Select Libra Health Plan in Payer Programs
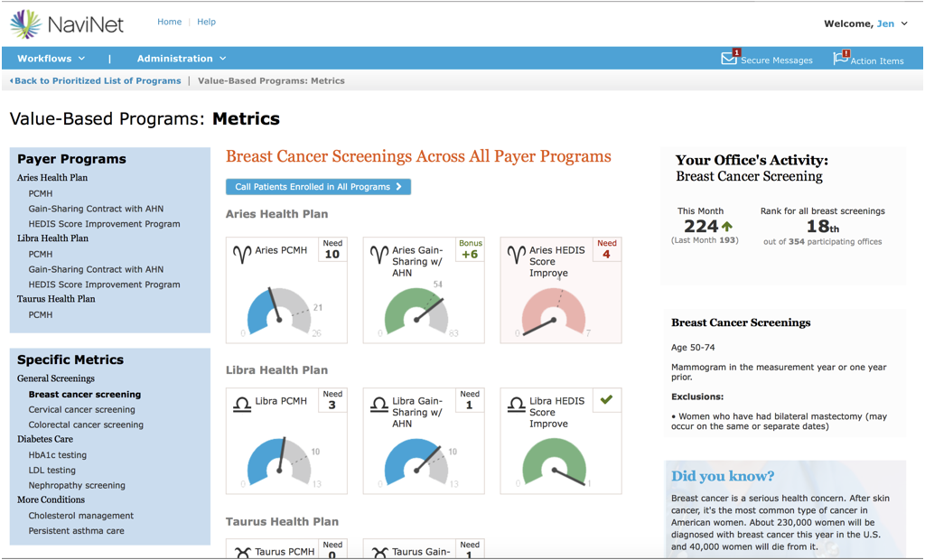Viewport: 925px width, 560px height. (x=52, y=238)
